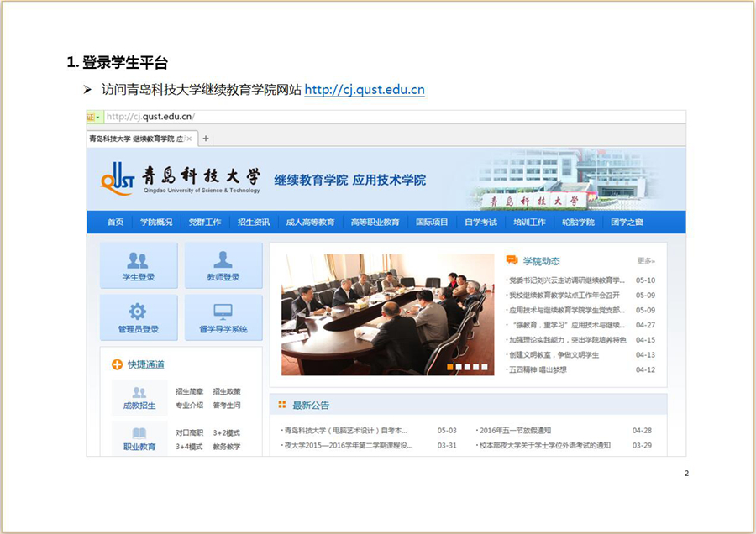Select 成人高等教育 in the navigation bar
756x534 pixels.
click(310, 222)
